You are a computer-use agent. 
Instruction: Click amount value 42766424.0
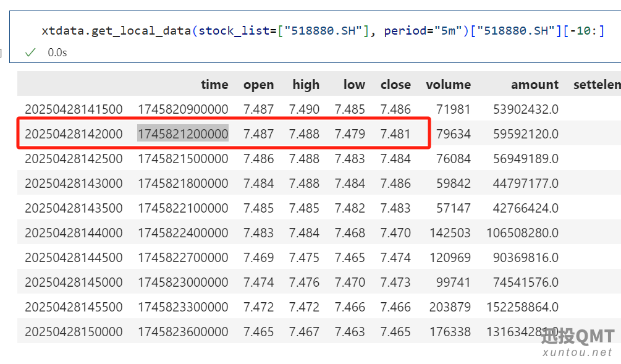tap(526, 208)
